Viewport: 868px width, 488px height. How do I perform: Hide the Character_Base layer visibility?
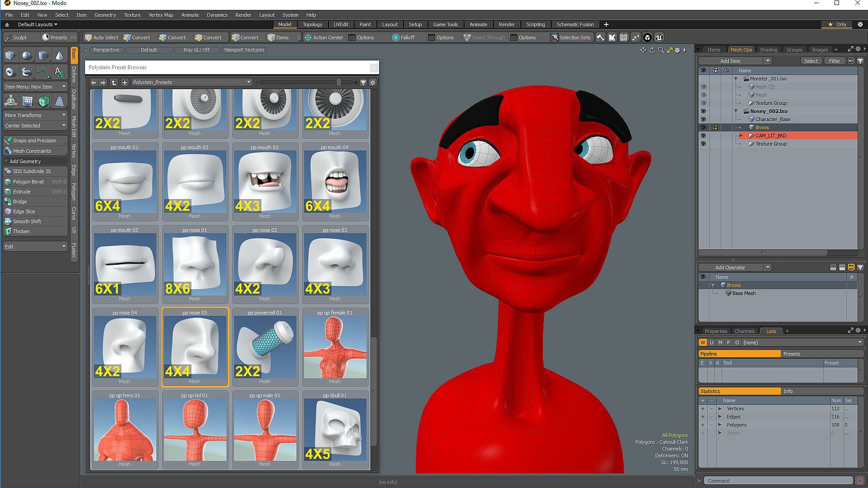pos(703,119)
